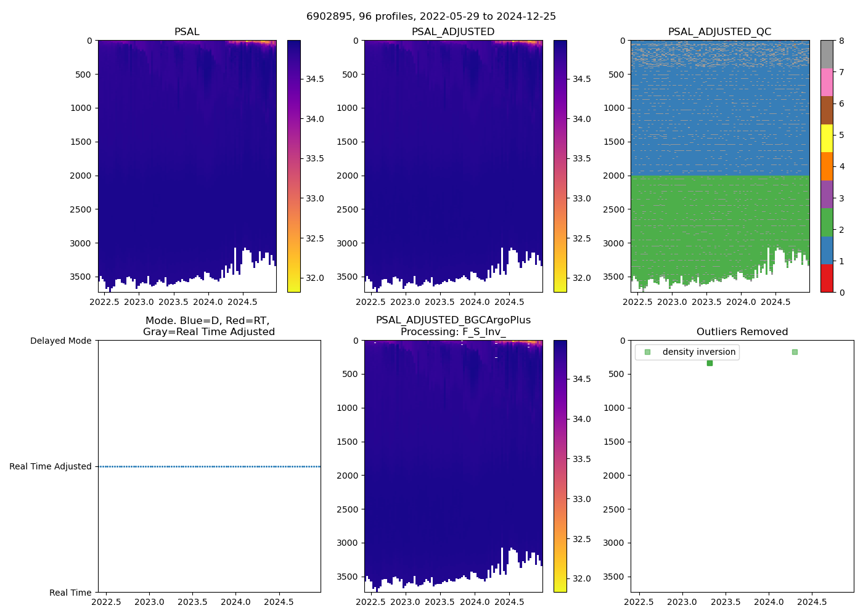
Task: Click the density inversion legend text
Action: (x=698, y=352)
